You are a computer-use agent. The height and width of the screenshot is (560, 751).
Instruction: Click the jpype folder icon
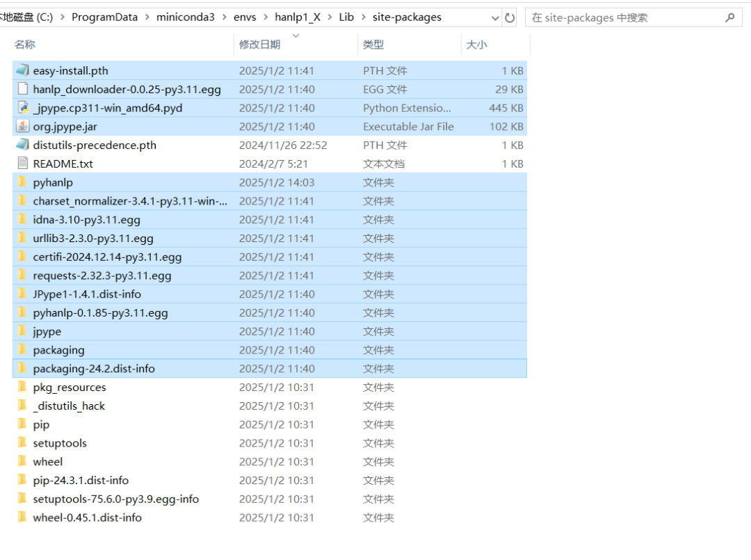click(22, 331)
